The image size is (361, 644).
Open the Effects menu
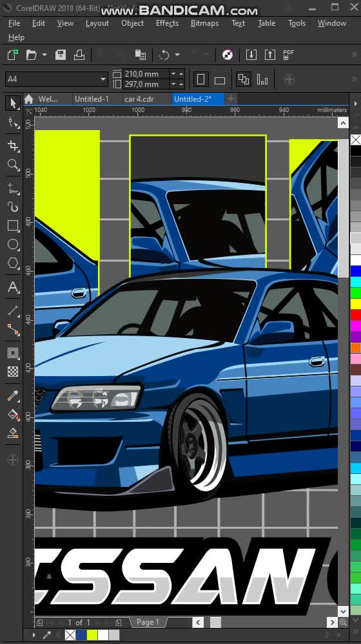click(x=167, y=23)
